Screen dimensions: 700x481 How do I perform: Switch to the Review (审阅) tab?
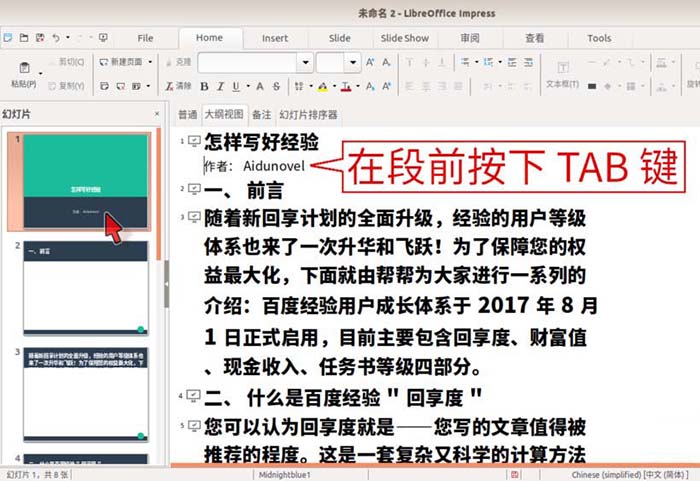click(x=470, y=38)
